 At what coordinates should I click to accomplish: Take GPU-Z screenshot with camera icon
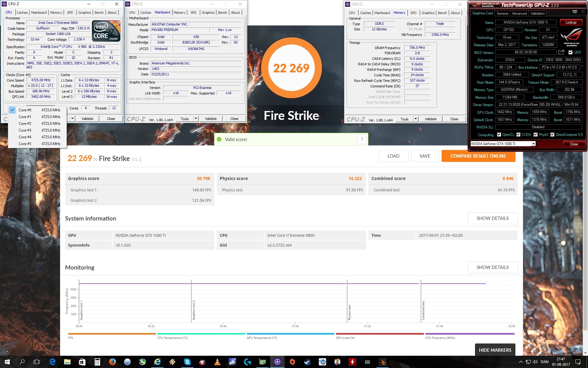pyautogui.click(x=575, y=12)
